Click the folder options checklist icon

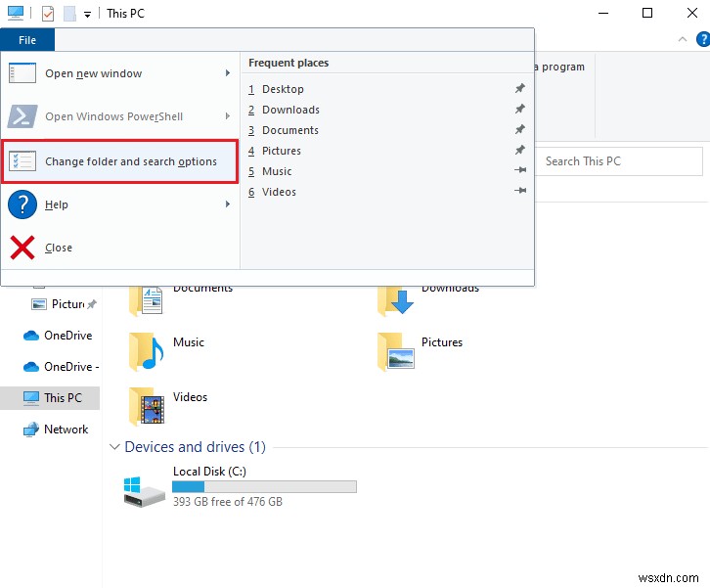[x=22, y=161]
